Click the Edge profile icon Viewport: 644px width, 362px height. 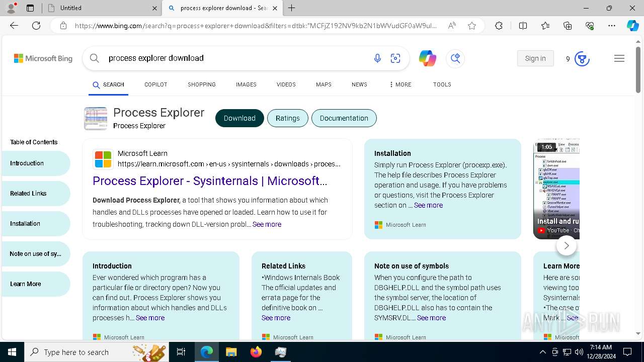pos(11,8)
